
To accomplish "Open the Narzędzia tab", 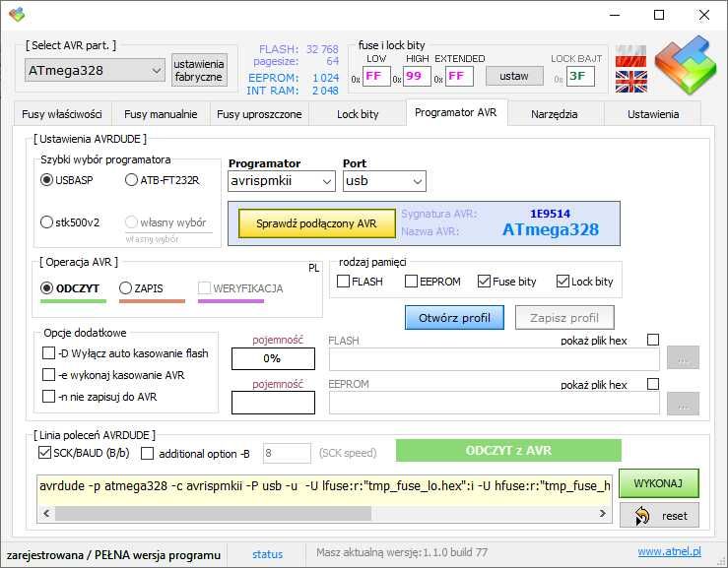I will [555, 114].
